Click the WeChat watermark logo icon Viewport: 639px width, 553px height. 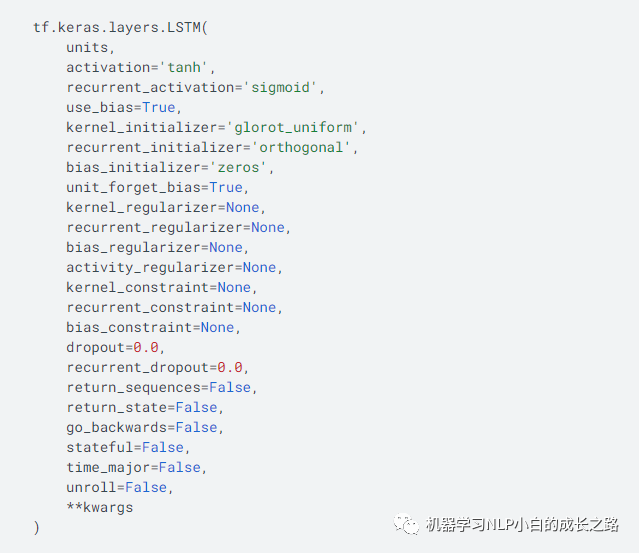(x=405, y=524)
